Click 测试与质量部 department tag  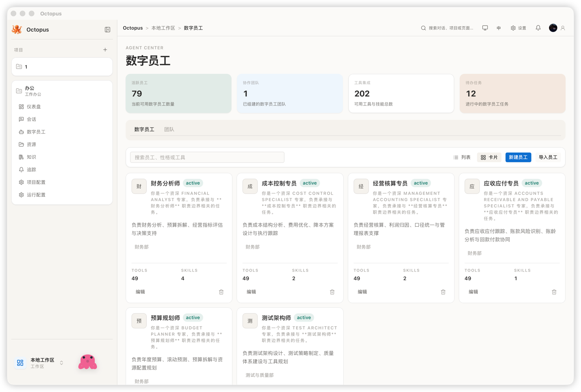pos(260,375)
